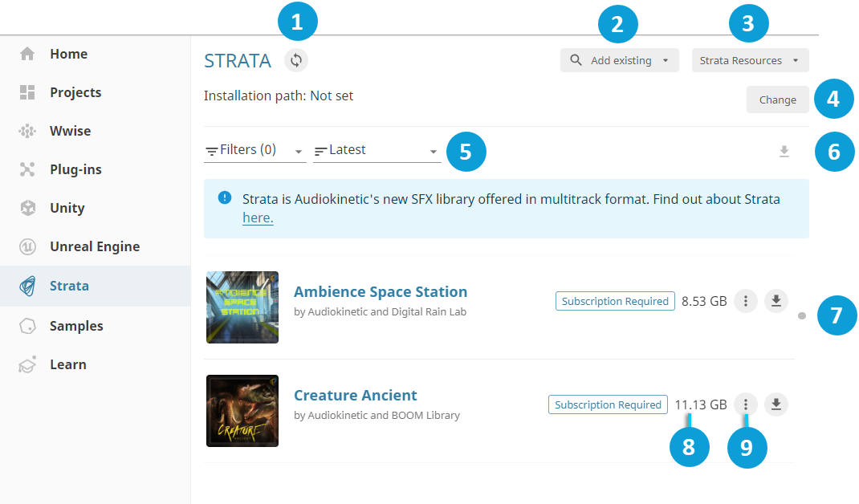Open Samples in the sidebar

(x=76, y=326)
